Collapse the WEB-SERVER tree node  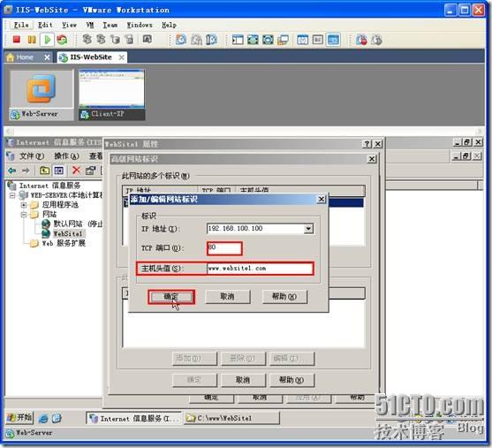[x=12, y=195]
